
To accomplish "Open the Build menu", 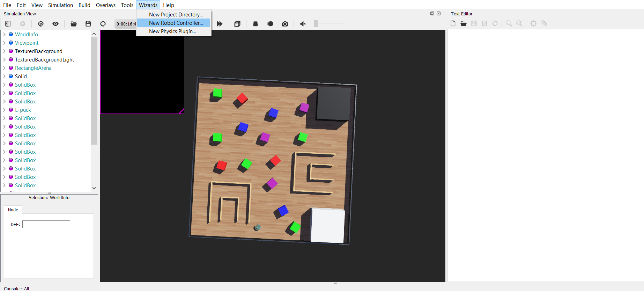I will [x=84, y=5].
